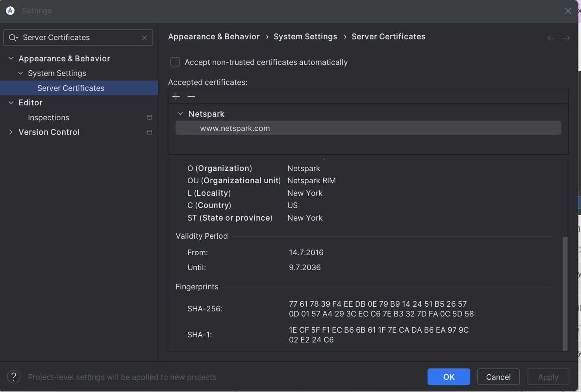Click the project-level icon beside Inspections
581x392 pixels.
coord(149,117)
